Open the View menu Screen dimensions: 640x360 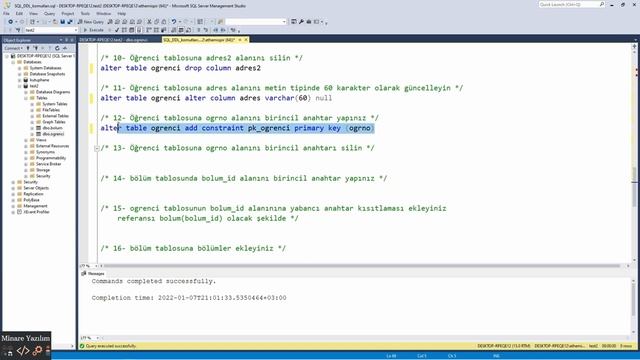[33, 13]
